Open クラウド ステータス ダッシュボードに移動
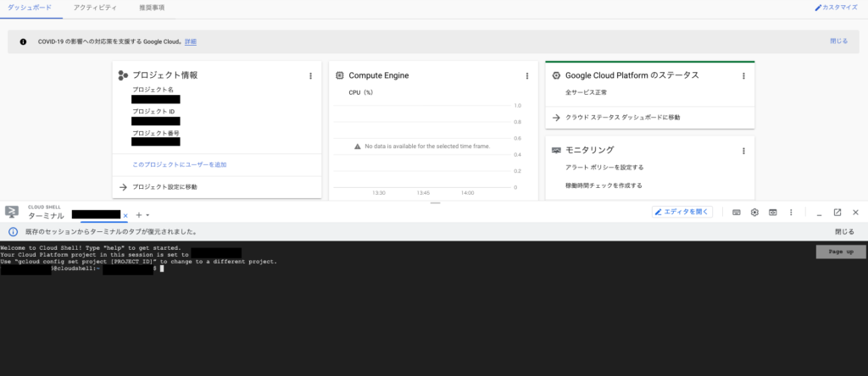This screenshot has width=868, height=376. click(x=623, y=117)
